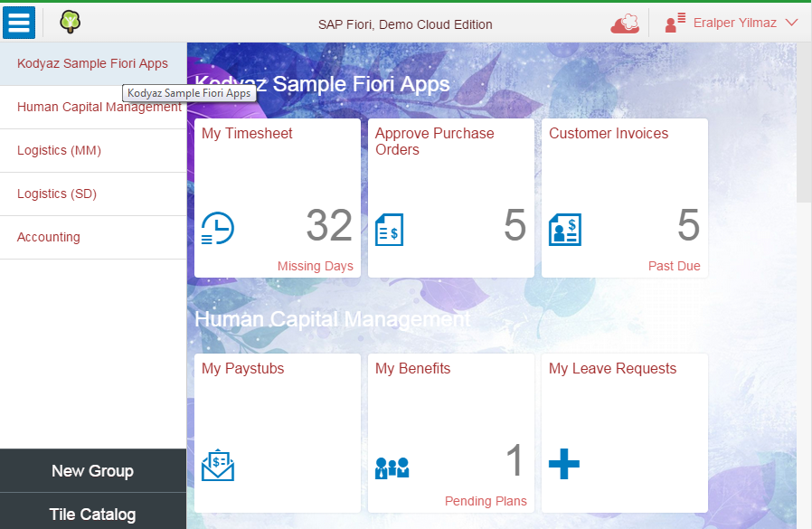Click the blue plus icon for leave requests
The height and width of the screenshot is (529, 812).
click(x=564, y=464)
